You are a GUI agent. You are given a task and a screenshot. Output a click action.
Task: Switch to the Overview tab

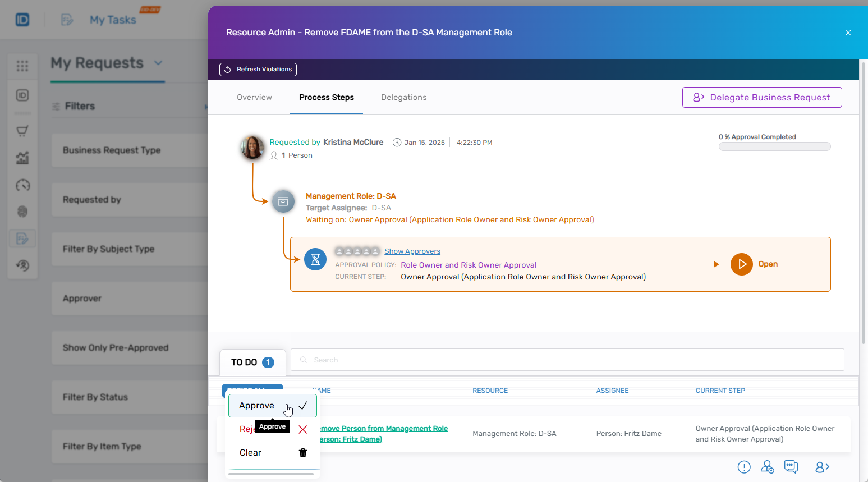[x=254, y=98]
